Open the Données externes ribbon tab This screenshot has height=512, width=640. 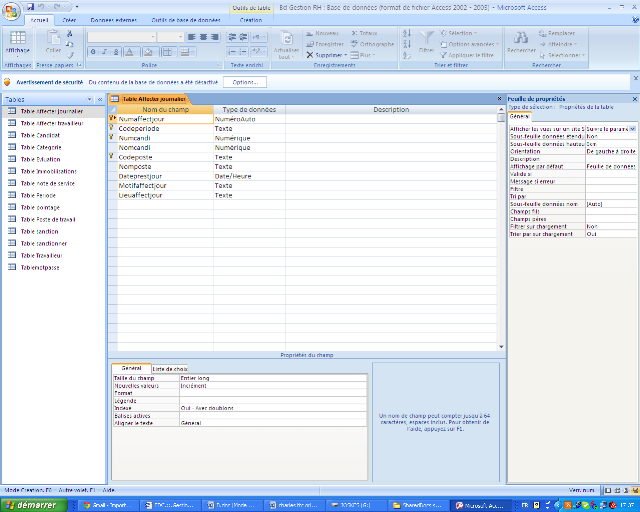(115, 20)
